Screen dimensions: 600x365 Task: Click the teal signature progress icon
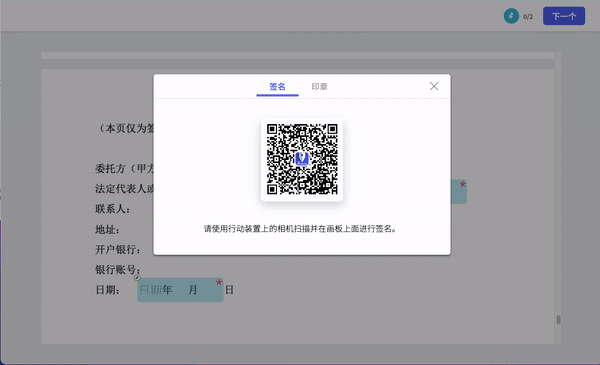pos(511,16)
